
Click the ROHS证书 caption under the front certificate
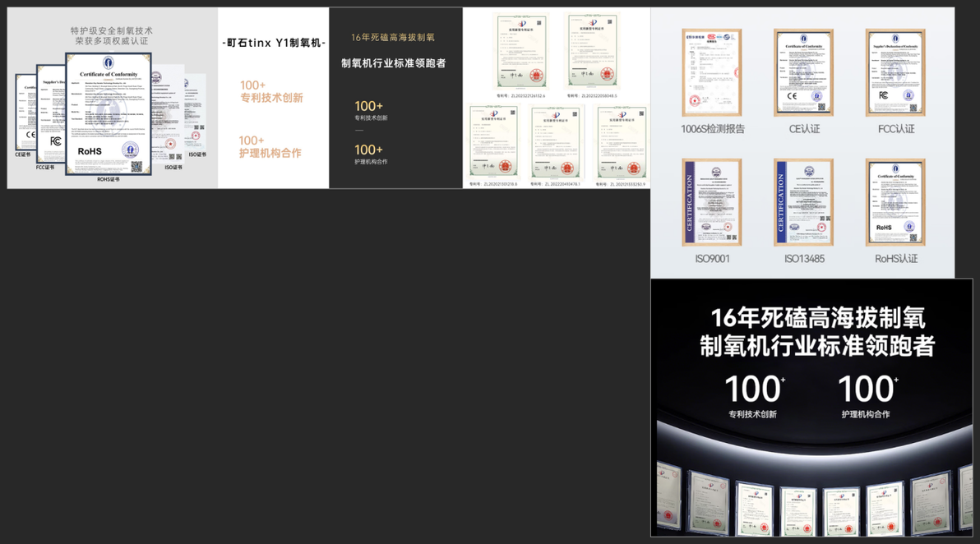(x=109, y=179)
